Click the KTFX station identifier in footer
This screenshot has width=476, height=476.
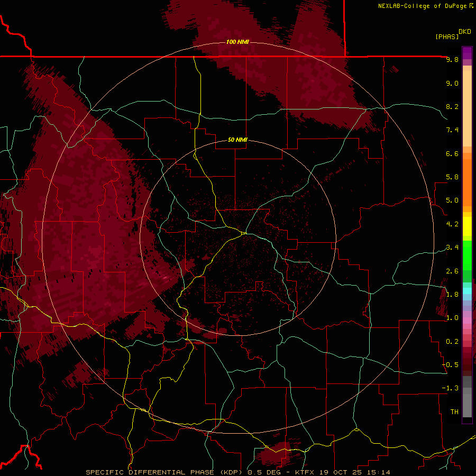point(305,472)
